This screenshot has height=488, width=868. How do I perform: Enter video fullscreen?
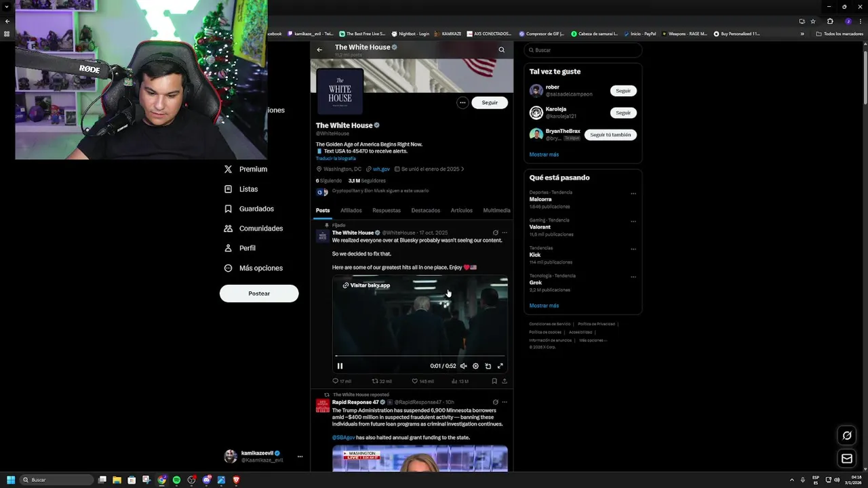point(500,366)
